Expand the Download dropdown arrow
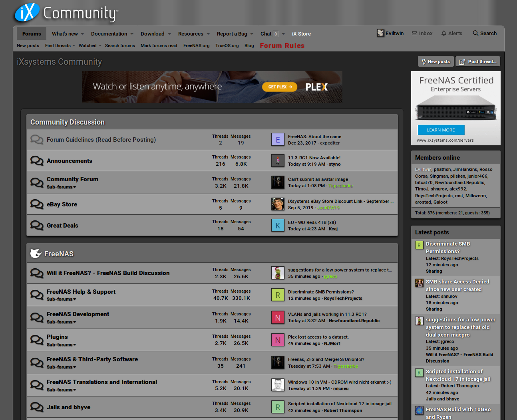Image resolution: width=517 pixels, height=420 pixels. point(169,34)
